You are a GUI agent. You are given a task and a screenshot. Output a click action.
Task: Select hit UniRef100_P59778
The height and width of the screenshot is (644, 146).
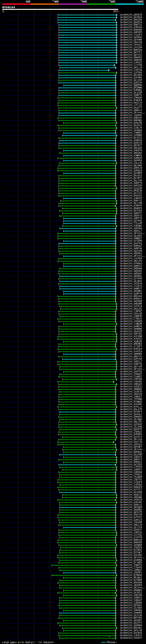tap(131, 515)
